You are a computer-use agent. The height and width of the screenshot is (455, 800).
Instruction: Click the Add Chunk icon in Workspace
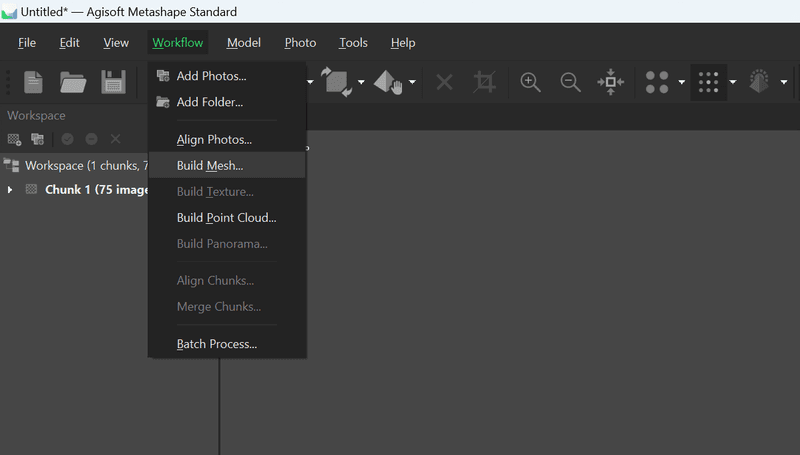[14, 139]
